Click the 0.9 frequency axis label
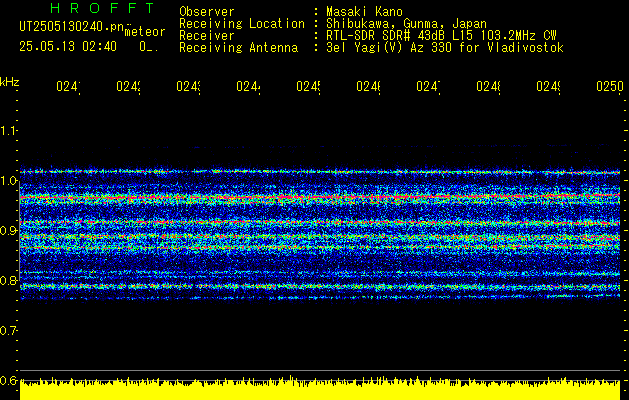Image resolution: width=629 pixels, height=400 pixels. tap(8, 231)
